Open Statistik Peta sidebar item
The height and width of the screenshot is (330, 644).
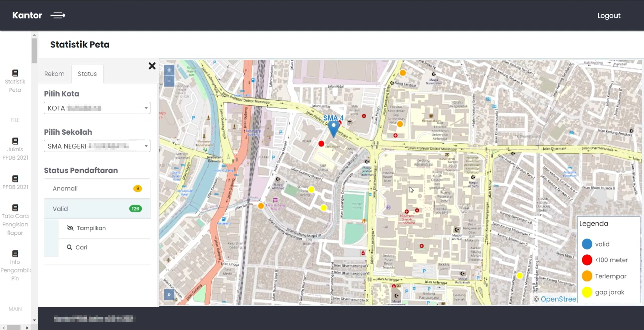click(15, 81)
